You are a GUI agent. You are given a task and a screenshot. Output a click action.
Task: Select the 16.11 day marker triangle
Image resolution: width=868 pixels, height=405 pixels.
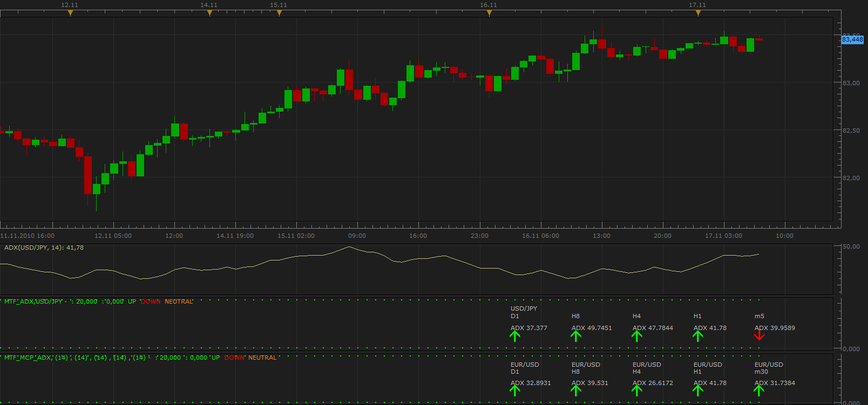click(489, 13)
